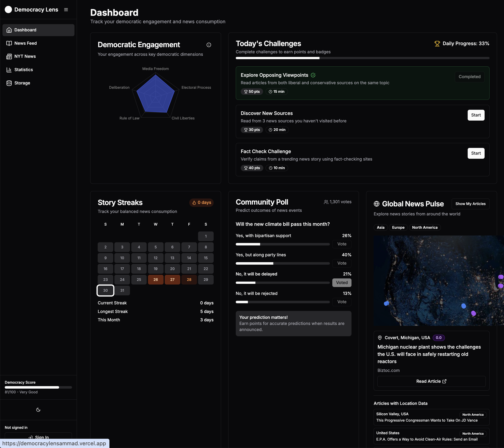Click the info icon in Democratic Engagement
Image resolution: width=504 pixels, height=448 pixels.
(x=209, y=45)
